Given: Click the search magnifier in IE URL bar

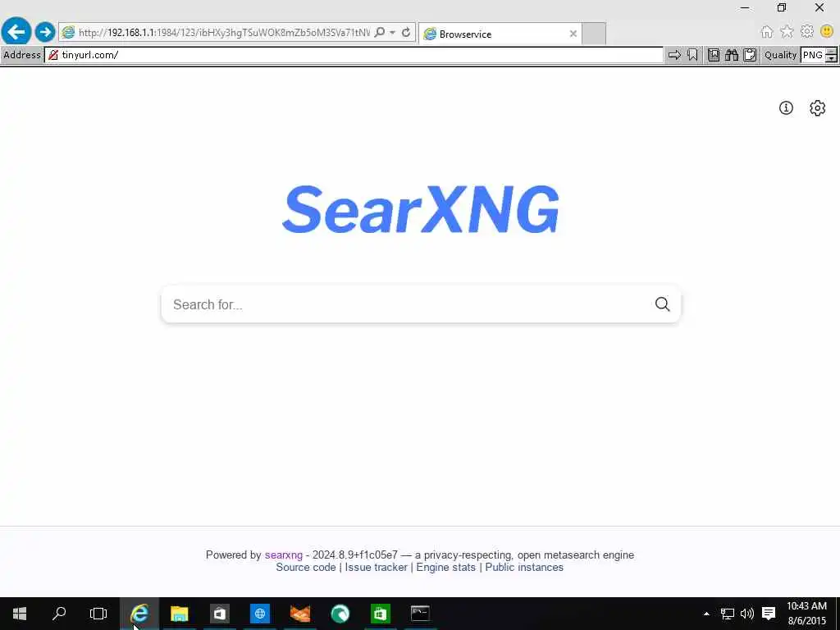Looking at the screenshot, I should click(x=380, y=32).
